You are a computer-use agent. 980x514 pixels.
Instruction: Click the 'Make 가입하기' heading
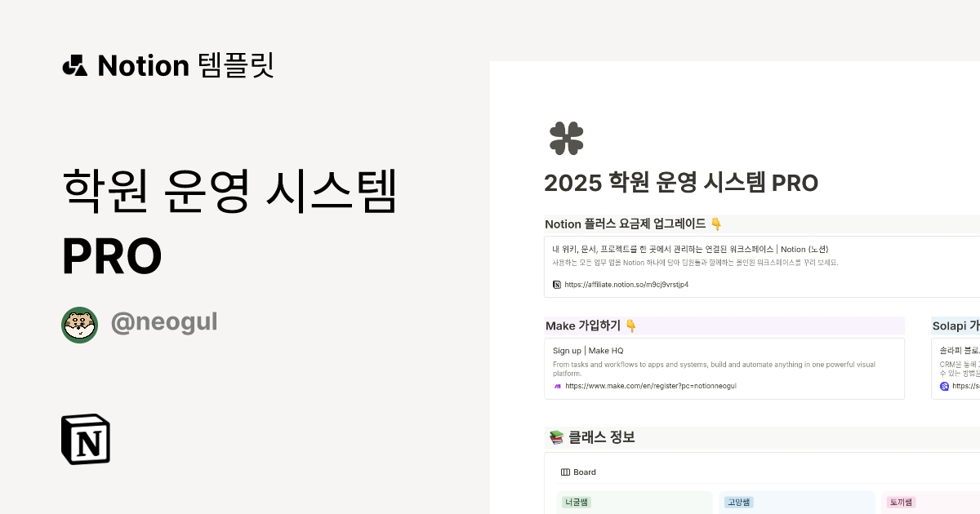pos(583,326)
